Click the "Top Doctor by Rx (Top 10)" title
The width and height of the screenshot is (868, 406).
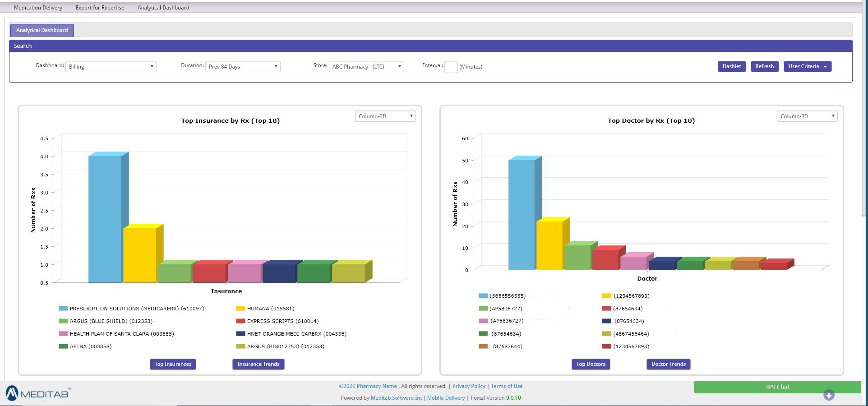pyautogui.click(x=651, y=120)
